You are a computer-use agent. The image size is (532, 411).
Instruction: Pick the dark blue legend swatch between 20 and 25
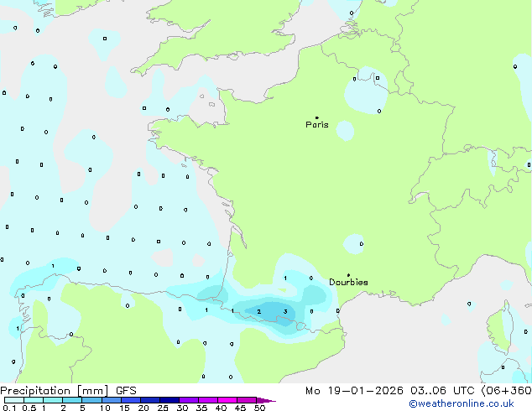150,400
